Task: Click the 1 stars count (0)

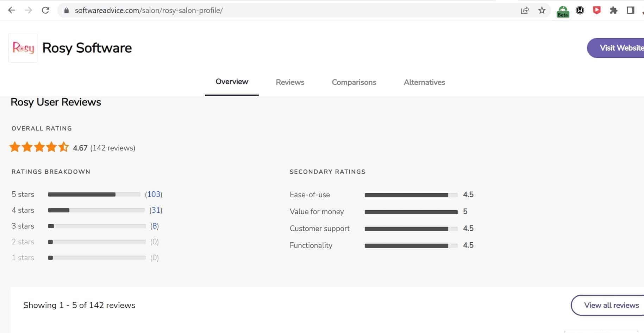Action: point(155,257)
